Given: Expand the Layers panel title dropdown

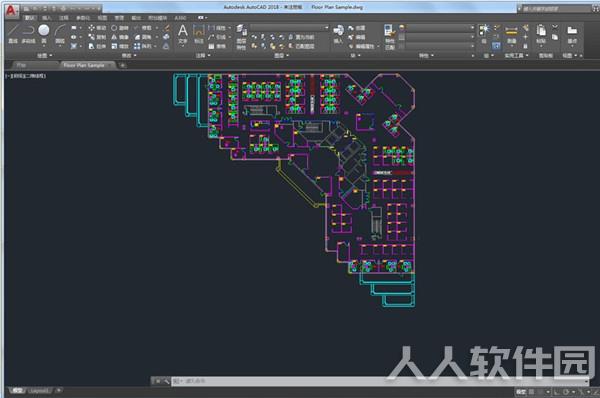Looking at the screenshot, I should point(281,55).
